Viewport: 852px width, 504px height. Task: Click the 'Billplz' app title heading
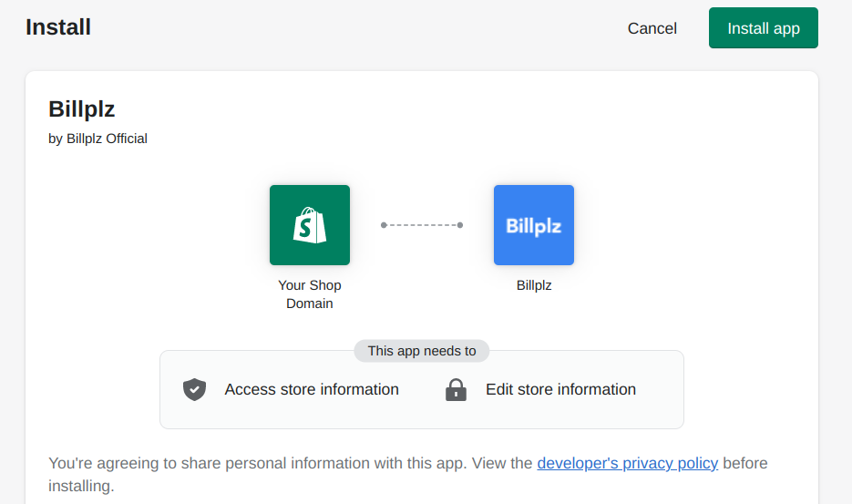click(81, 108)
